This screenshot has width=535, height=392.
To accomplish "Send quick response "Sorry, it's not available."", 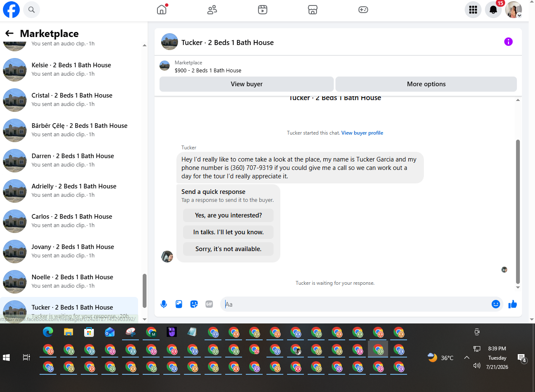I will (229, 249).
